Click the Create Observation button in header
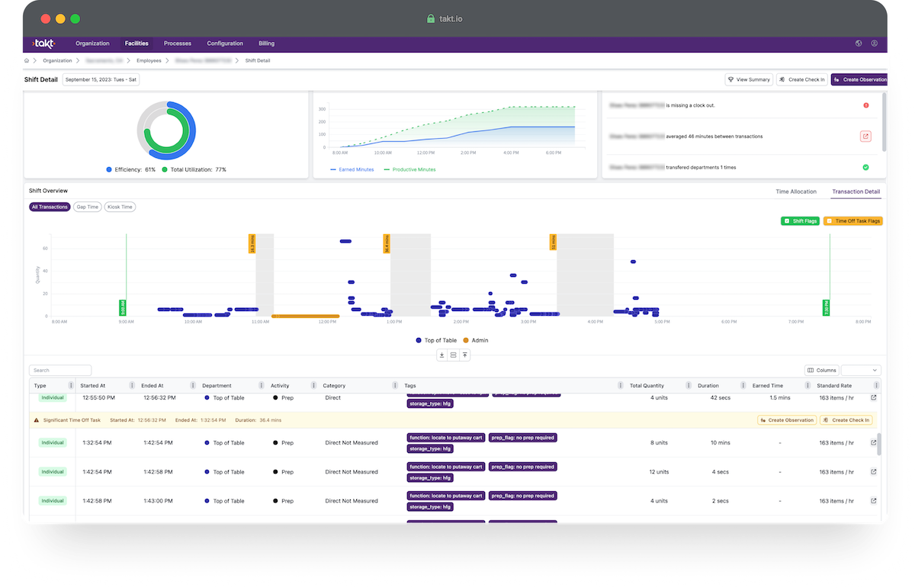 (859, 79)
